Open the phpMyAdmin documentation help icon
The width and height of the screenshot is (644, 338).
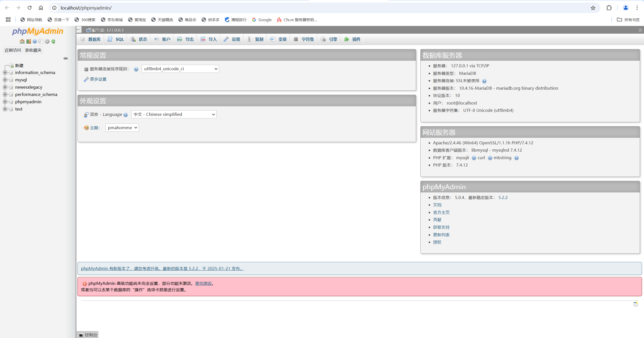click(35, 41)
